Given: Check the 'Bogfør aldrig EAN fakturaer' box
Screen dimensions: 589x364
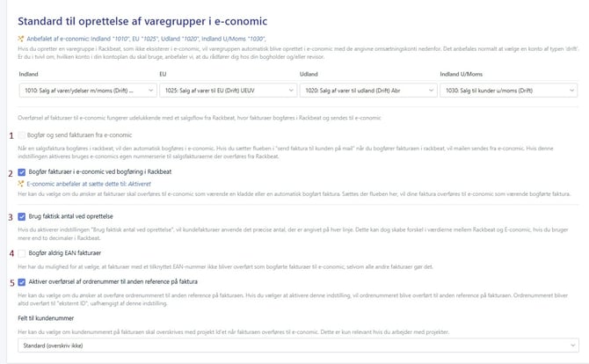Looking at the screenshot, I should pyautogui.click(x=22, y=253).
